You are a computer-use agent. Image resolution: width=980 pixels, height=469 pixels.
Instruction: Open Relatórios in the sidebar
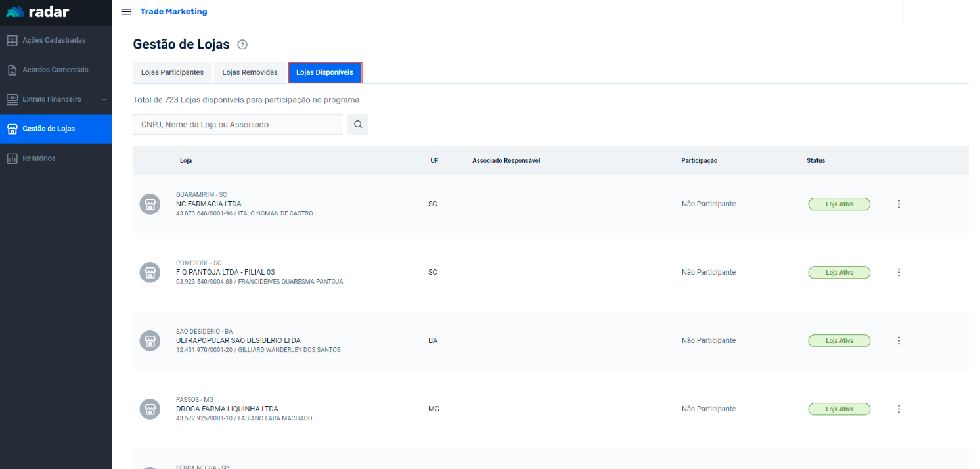coord(39,158)
